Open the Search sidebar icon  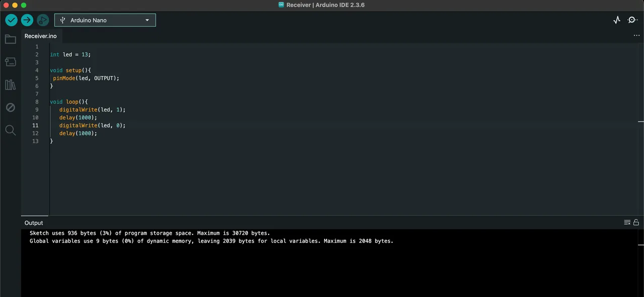click(10, 130)
